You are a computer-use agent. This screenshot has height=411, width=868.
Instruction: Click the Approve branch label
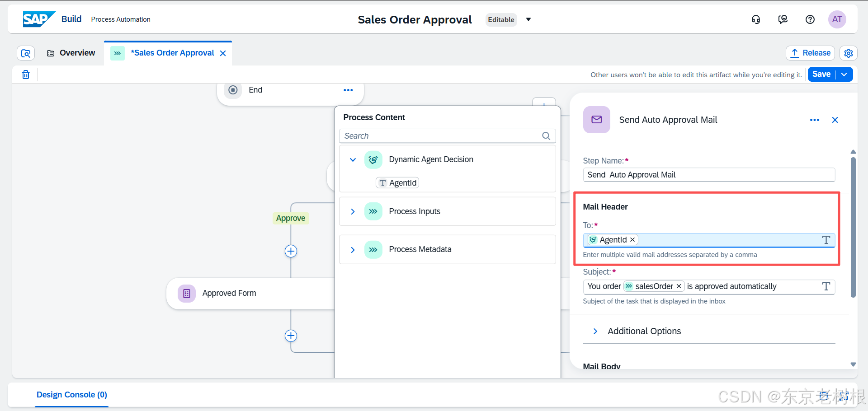[290, 218]
